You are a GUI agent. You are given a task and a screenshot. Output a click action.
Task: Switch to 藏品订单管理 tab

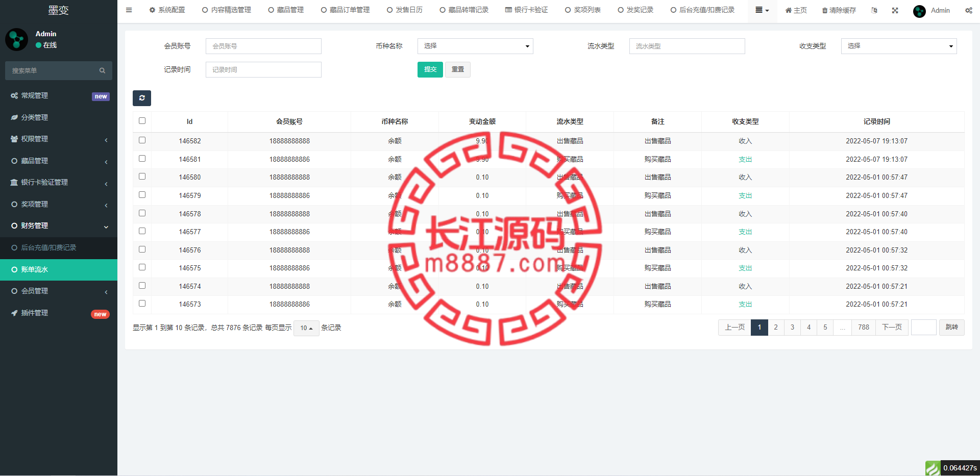345,10
